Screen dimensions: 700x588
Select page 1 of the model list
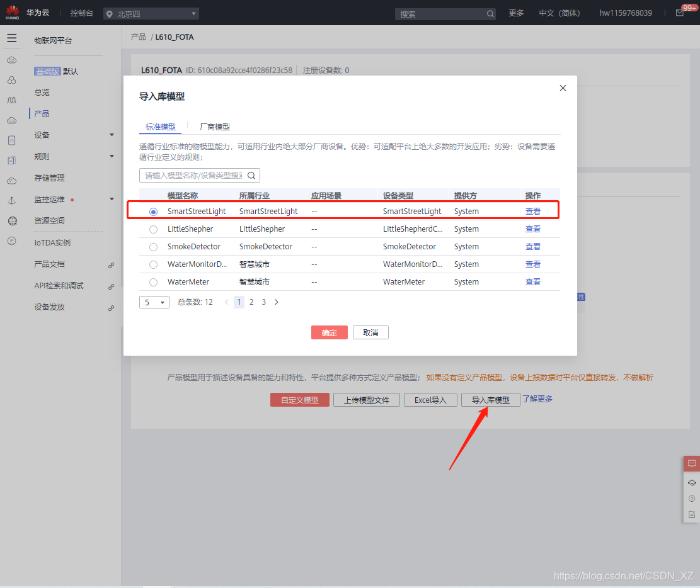pos(239,302)
